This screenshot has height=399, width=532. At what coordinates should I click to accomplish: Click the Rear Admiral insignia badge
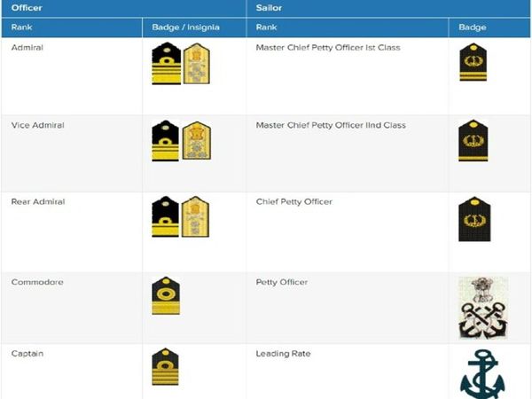181,217
